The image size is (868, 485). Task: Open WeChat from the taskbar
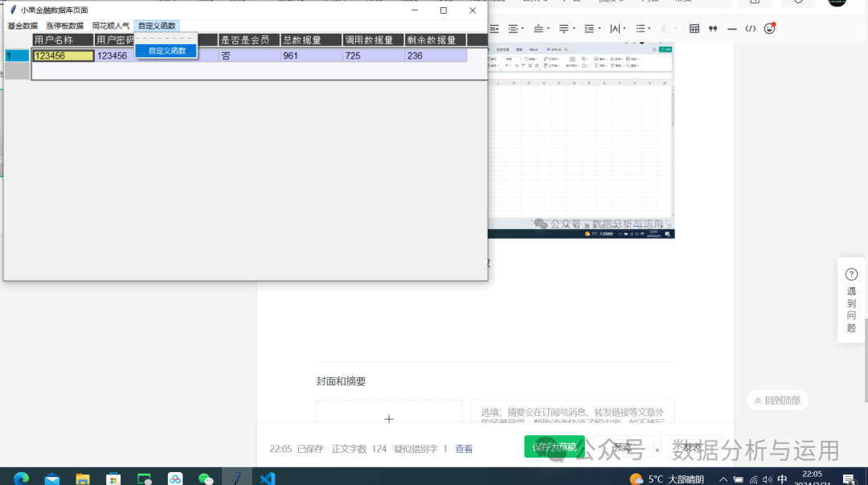(x=206, y=479)
